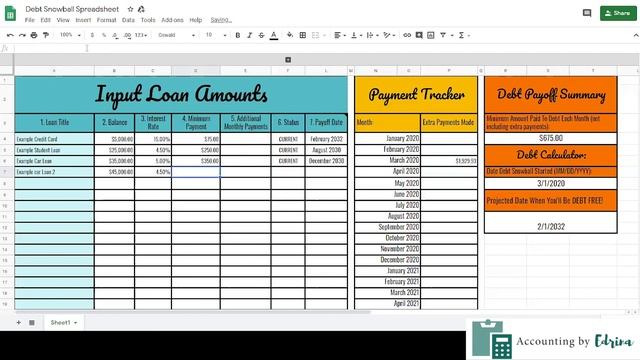Open the Oswald font dropdown
This screenshot has width=640, height=360.
(176, 36)
